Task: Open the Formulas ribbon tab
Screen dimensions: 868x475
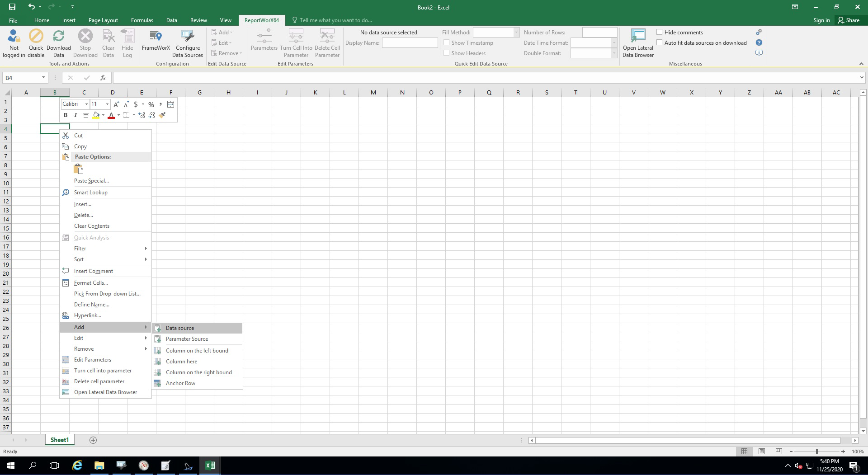Action: tap(142, 20)
